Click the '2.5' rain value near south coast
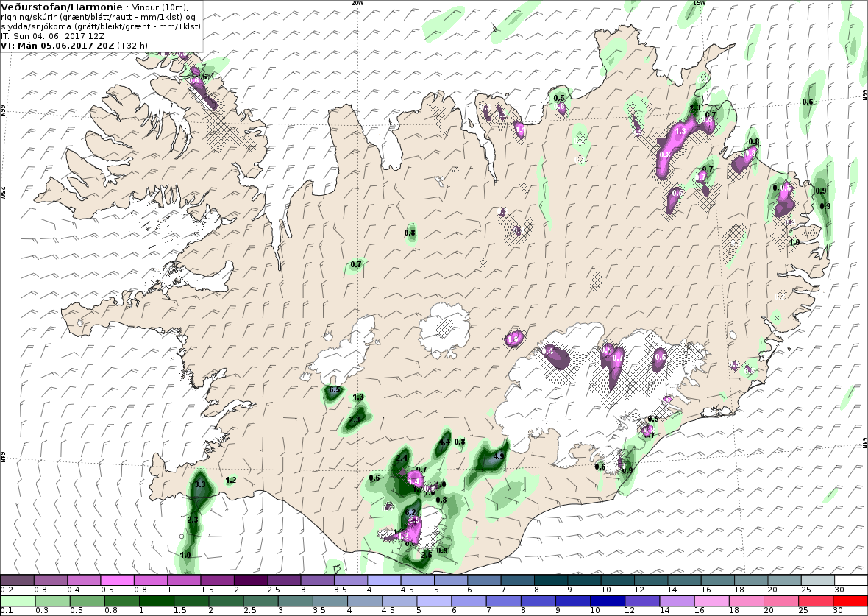The height and width of the screenshot is (616, 868). click(x=426, y=555)
